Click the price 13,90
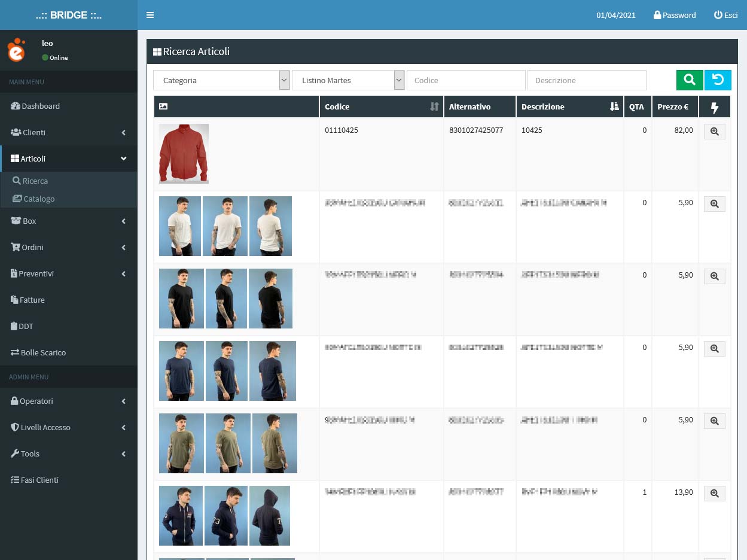The width and height of the screenshot is (747, 560). 684,492
